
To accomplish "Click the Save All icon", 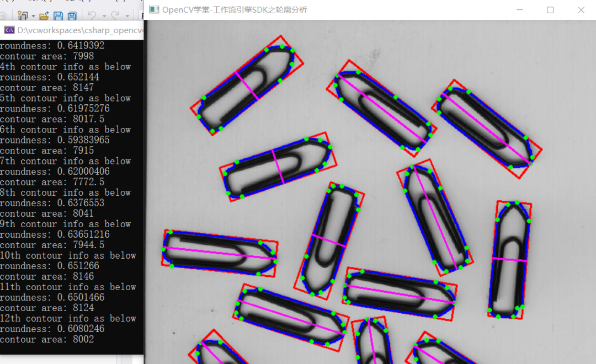I will 72,15.
